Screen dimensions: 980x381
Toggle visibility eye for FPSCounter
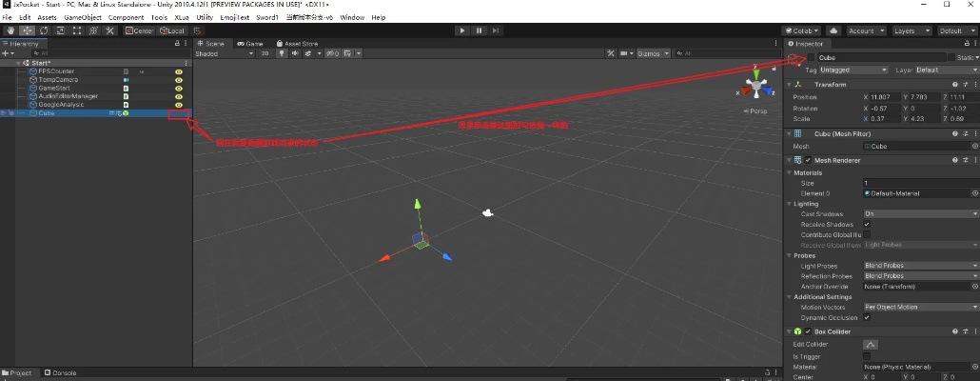point(178,71)
